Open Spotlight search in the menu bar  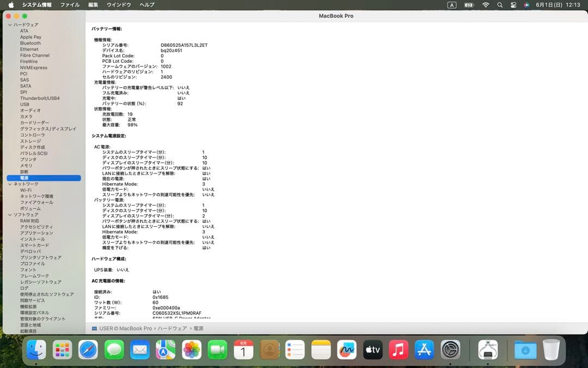(x=500, y=4)
